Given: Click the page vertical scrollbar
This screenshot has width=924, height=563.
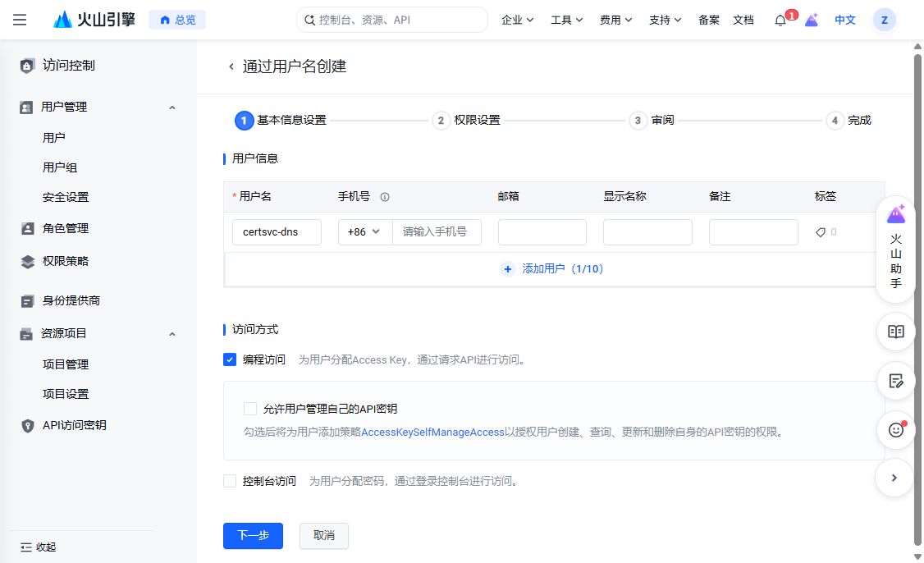Looking at the screenshot, I should [917, 300].
